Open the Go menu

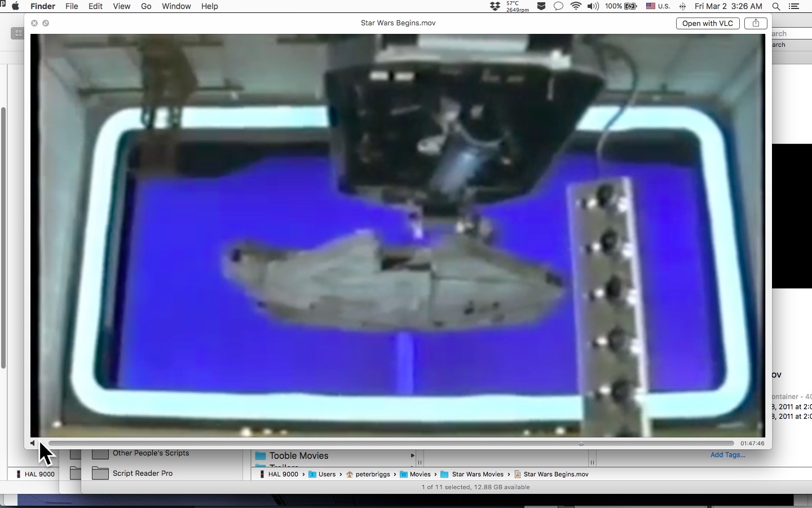(146, 6)
